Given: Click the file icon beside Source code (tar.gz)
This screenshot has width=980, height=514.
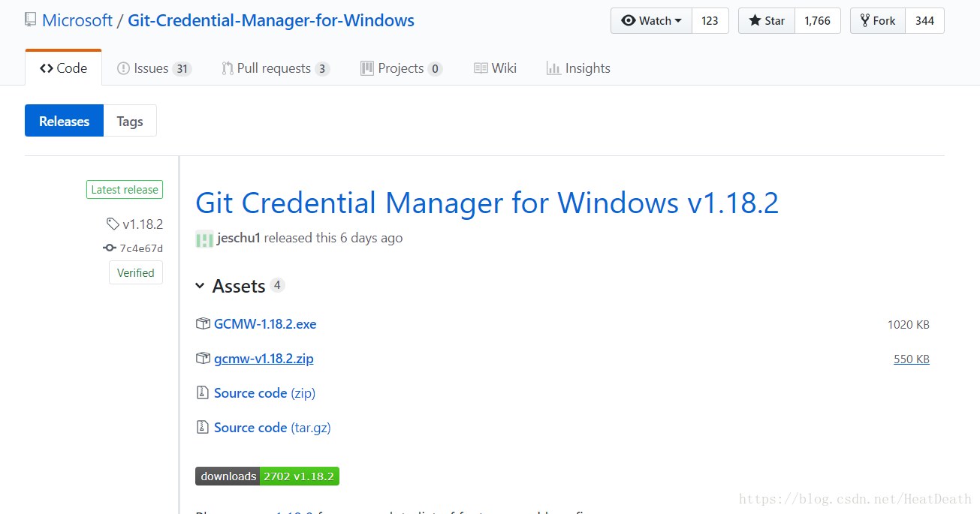Looking at the screenshot, I should [x=202, y=427].
